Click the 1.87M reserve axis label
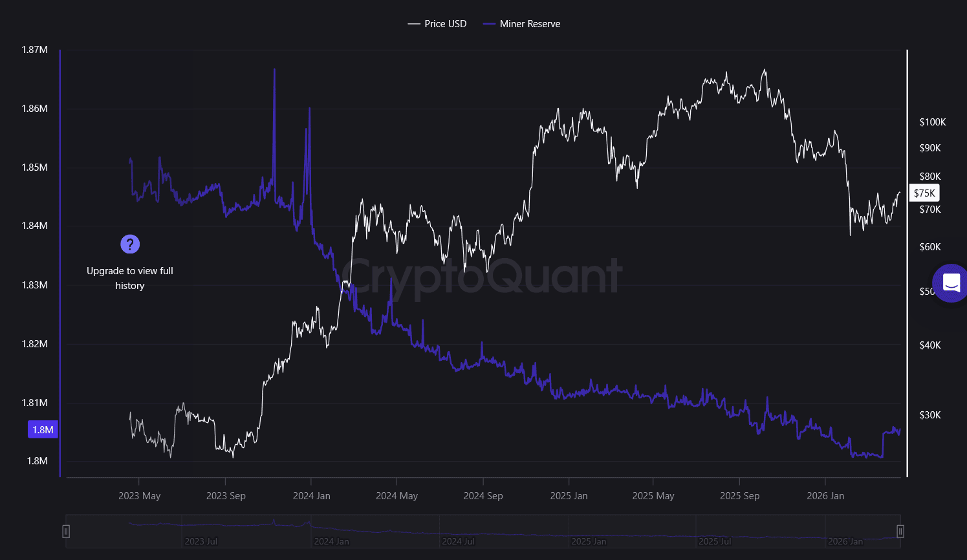 pos(35,50)
